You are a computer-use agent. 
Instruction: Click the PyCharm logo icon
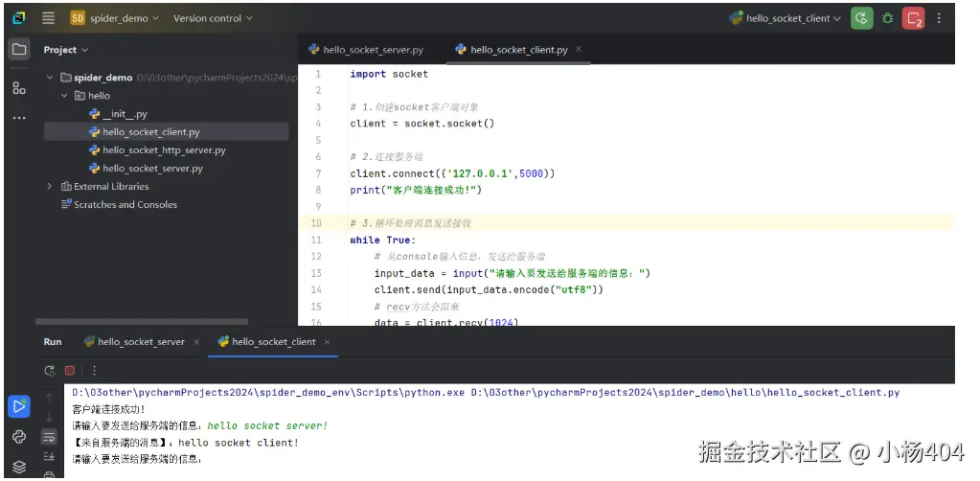19,18
